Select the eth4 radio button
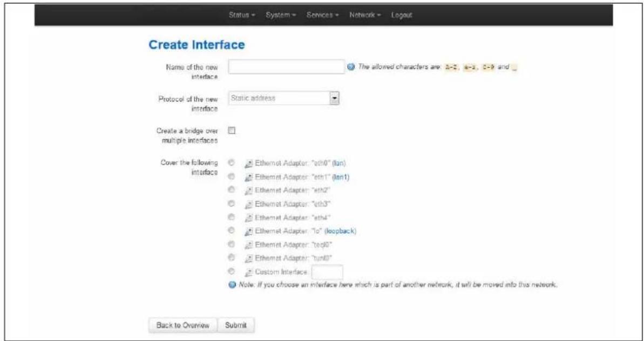This screenshot has height=341, width=644. tap(232, 217)
